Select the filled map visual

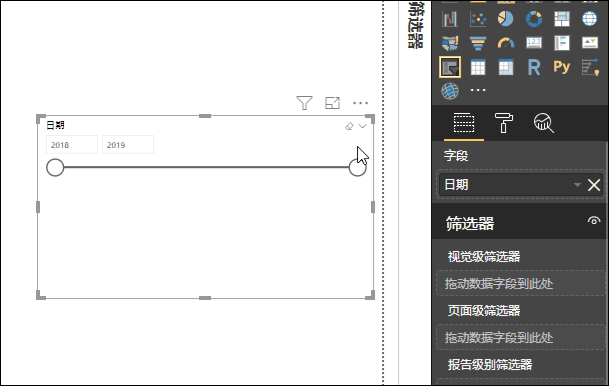(450, 43)
